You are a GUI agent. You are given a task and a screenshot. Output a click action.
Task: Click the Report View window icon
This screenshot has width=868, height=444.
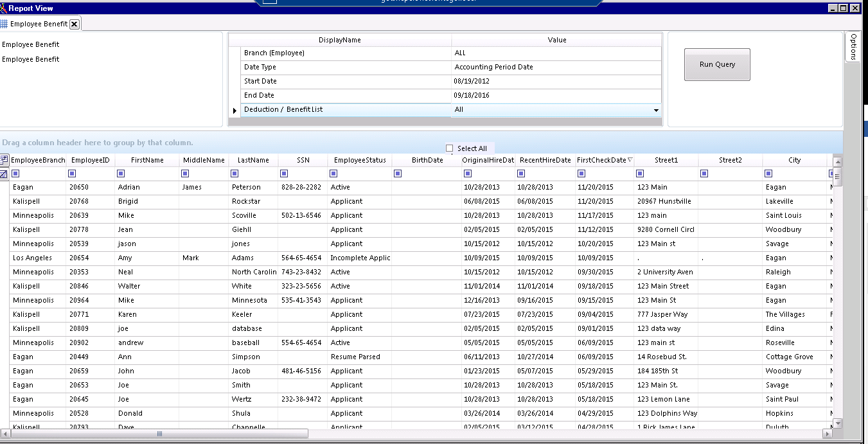tap(3, 8)
